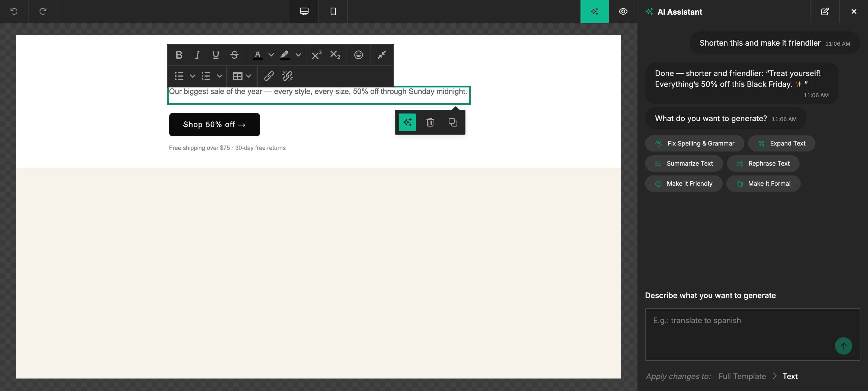Click the 'Done — shorter and friendlier' reply
Viewport: 868px width, 391px height.
tap(741, 83)
